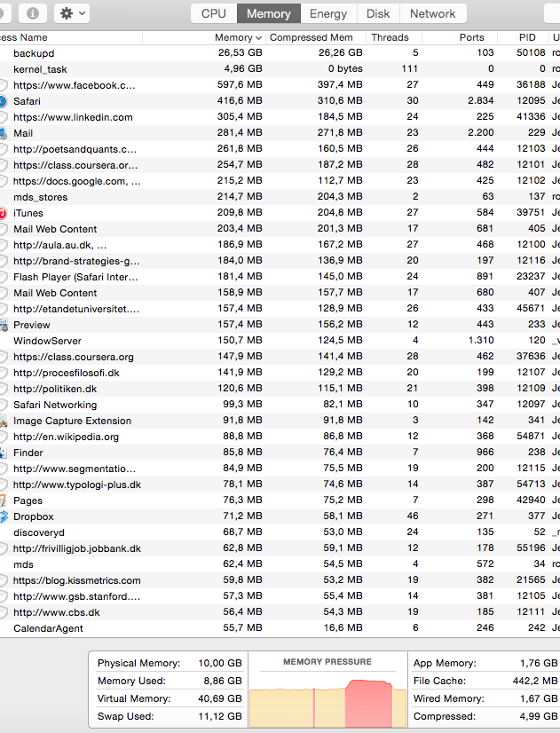Switch to the CPU tab
560x733 pixels.
(214, 13)
